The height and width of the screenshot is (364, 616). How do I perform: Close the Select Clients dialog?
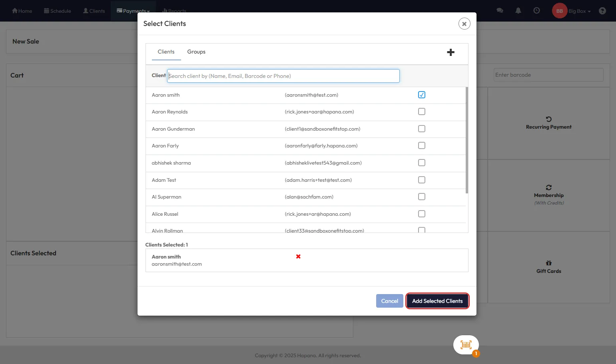pyautogui.click(x=464, y=24)
